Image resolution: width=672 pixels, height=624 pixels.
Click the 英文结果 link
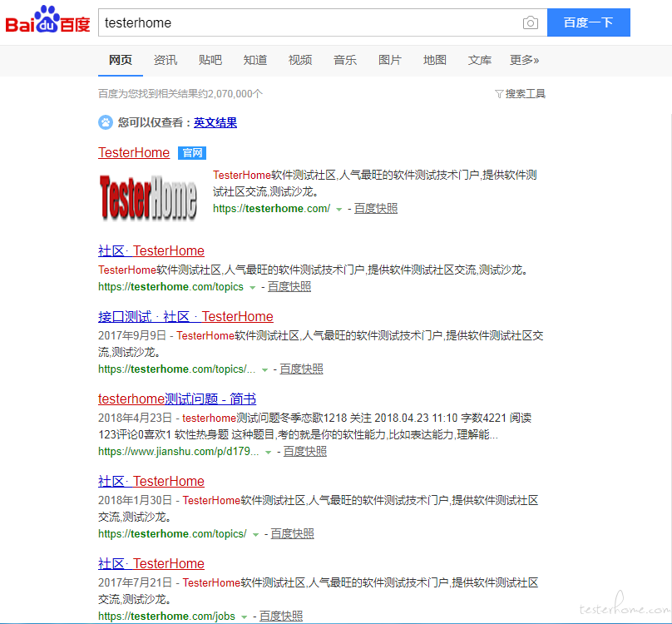(x=215, y=122)
